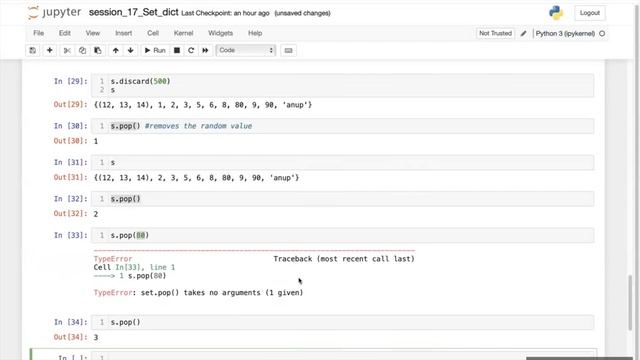Screen dimensions: 640x360
Task: Click the In [33]: prompt label
Action: coord(71,236)
